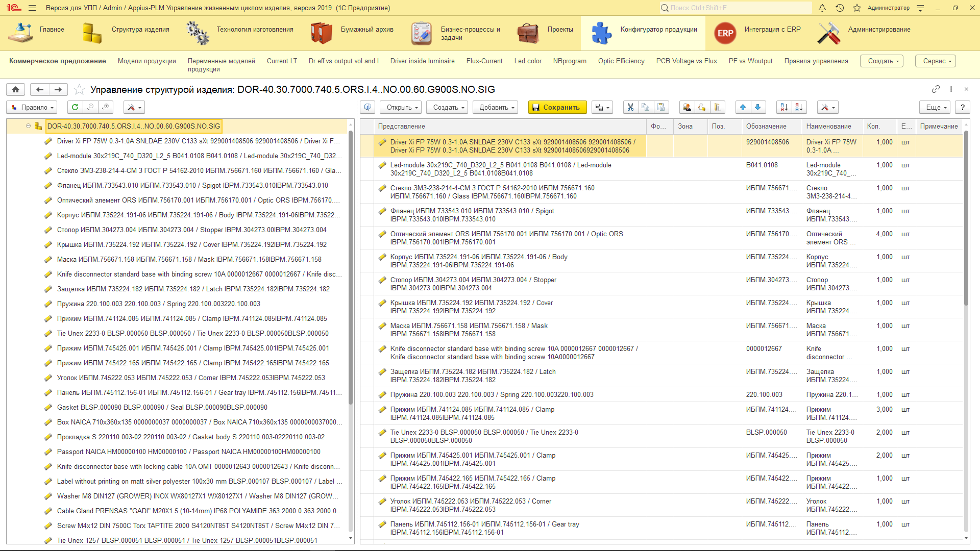Open the Правило dropdown

point(32,107)
